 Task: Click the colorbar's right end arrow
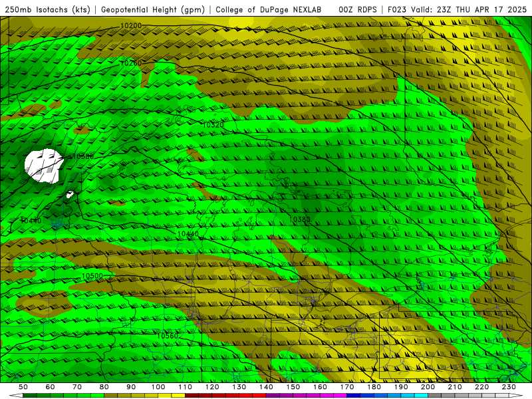(x=516, y=395)
